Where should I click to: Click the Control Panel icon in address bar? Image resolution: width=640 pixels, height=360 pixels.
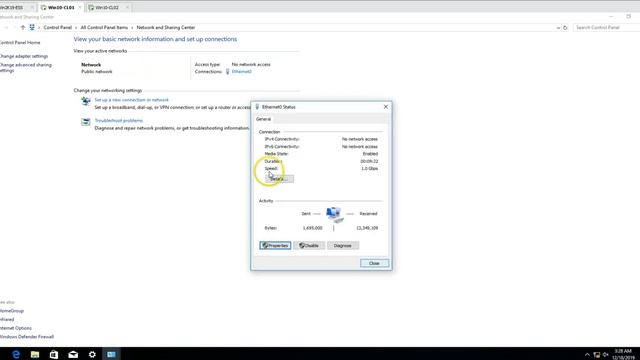32,27
